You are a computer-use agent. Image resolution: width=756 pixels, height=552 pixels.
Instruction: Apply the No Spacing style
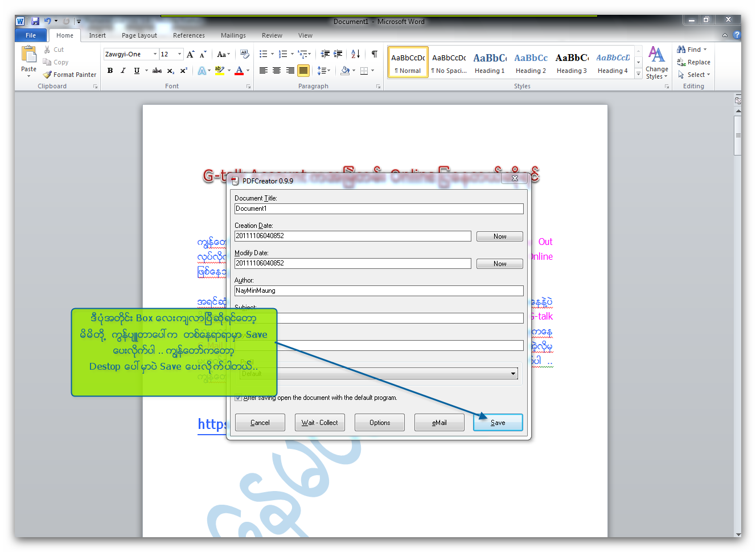coord(449,62)
